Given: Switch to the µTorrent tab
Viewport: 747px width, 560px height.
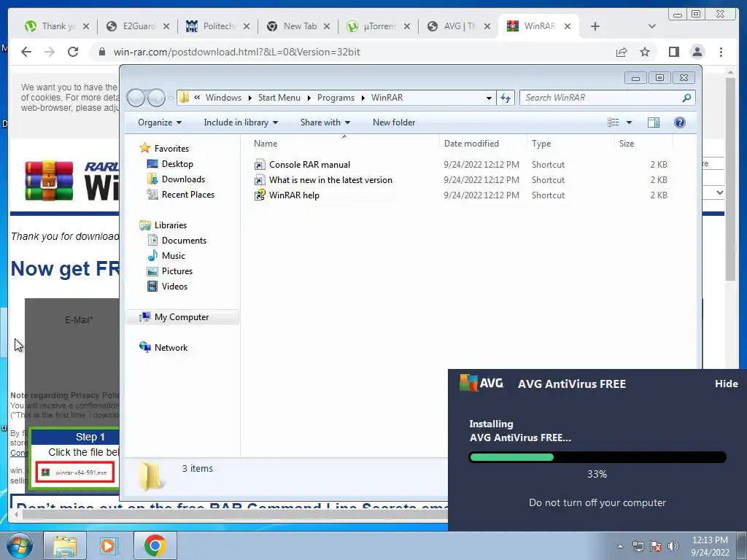Looking at the screenshot, I should coord(379,26).
